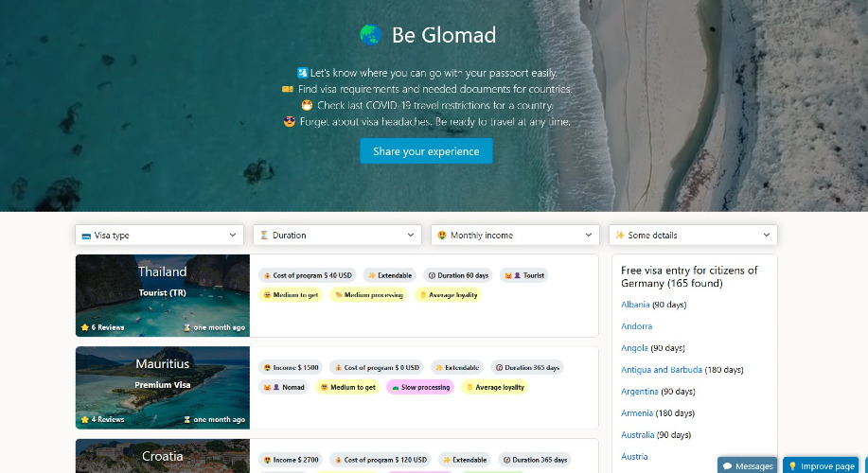This screenshot has height=473, width=868.
Task: Click Mauritius Cost of program $ 0 USD tag
Action: click(x=377, y=367)
